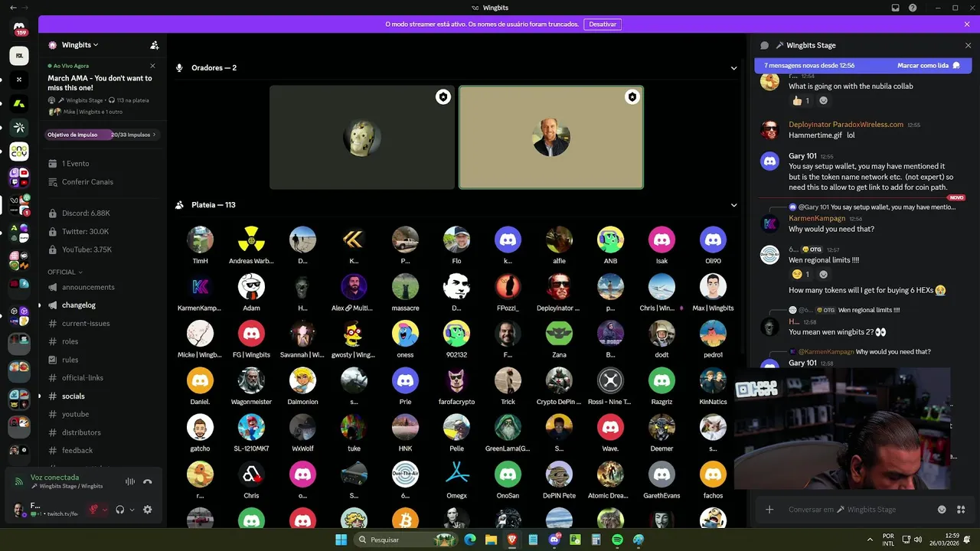Click the noise suppression waveform icon
Viewport: 980px width, 551px height.
(130, 481)
